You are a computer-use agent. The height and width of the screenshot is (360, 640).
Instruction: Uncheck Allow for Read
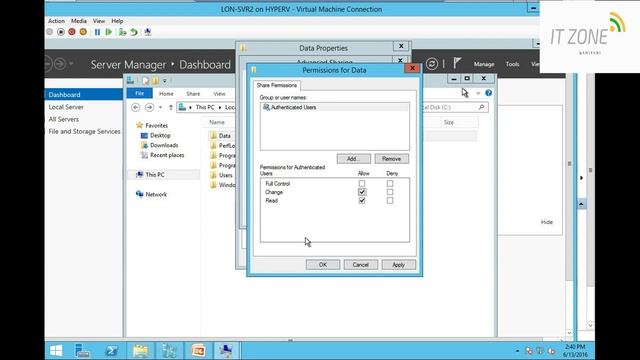tap(362, 200)
